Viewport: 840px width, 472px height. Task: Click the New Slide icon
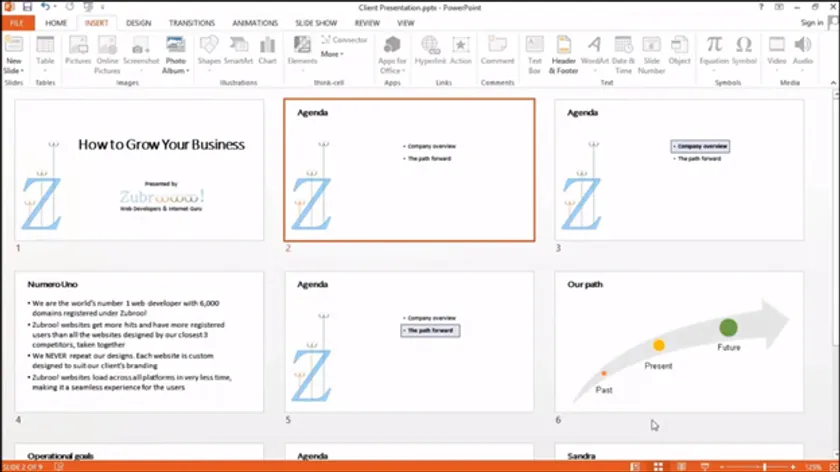click(14, 45)
